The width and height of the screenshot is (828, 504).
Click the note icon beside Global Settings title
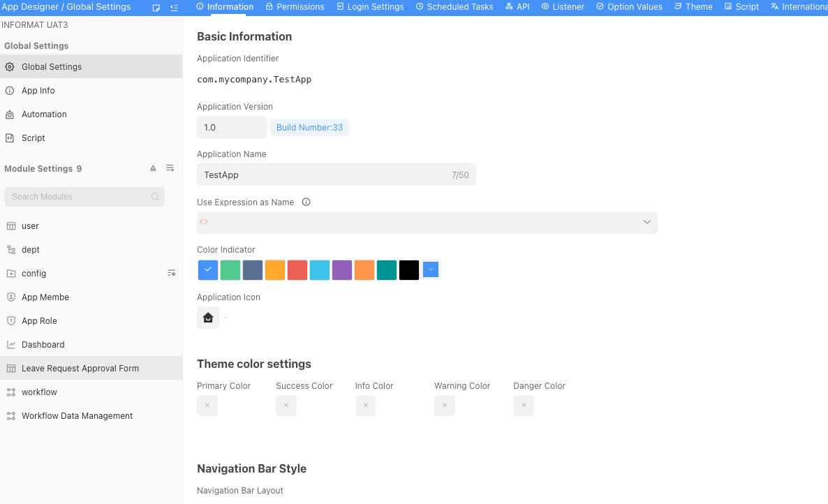pos(156,7)
